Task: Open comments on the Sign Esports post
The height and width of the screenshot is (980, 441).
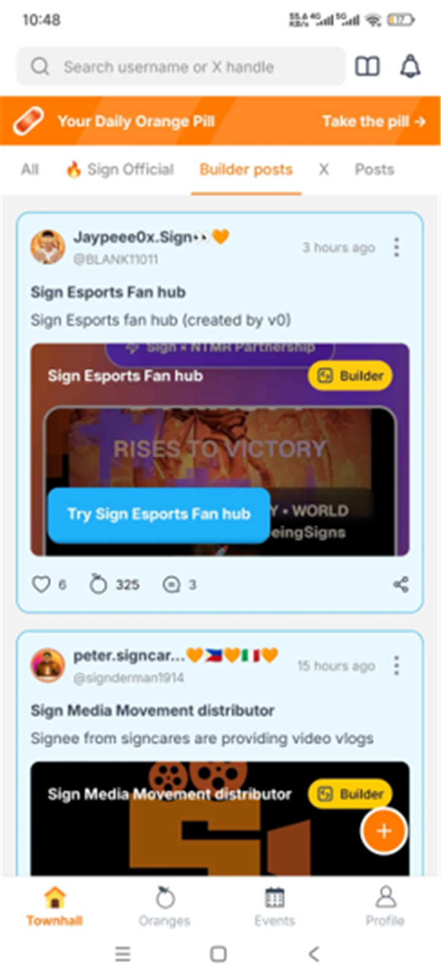Action: pyautogui.click(x=171, y=585)
